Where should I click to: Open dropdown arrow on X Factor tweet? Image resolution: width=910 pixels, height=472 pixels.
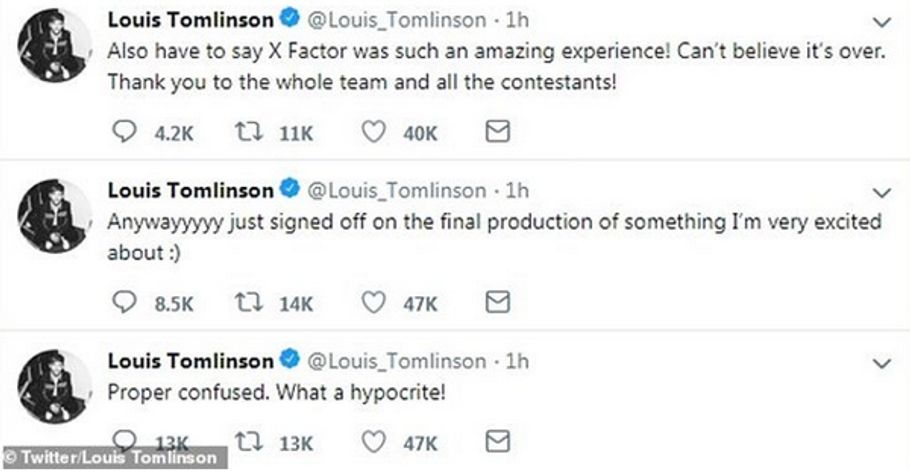click(x=881, y=21)
